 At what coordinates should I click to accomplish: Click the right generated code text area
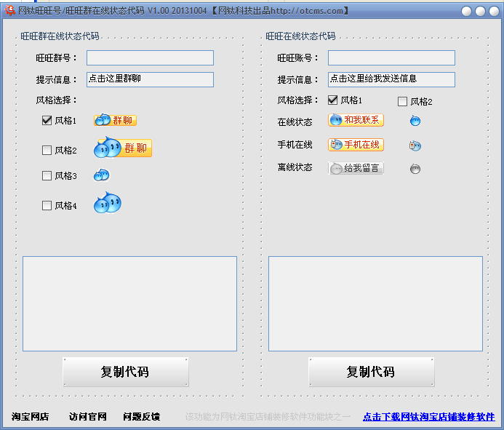pos(375,303)
